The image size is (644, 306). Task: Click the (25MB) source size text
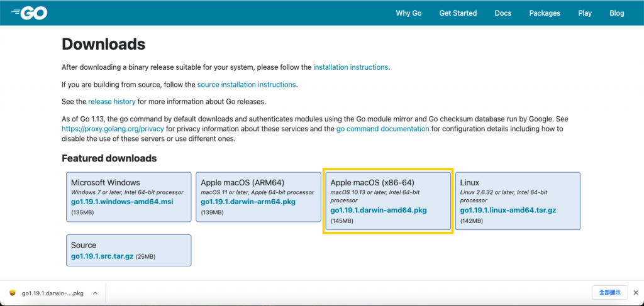[x=145, y=257]
